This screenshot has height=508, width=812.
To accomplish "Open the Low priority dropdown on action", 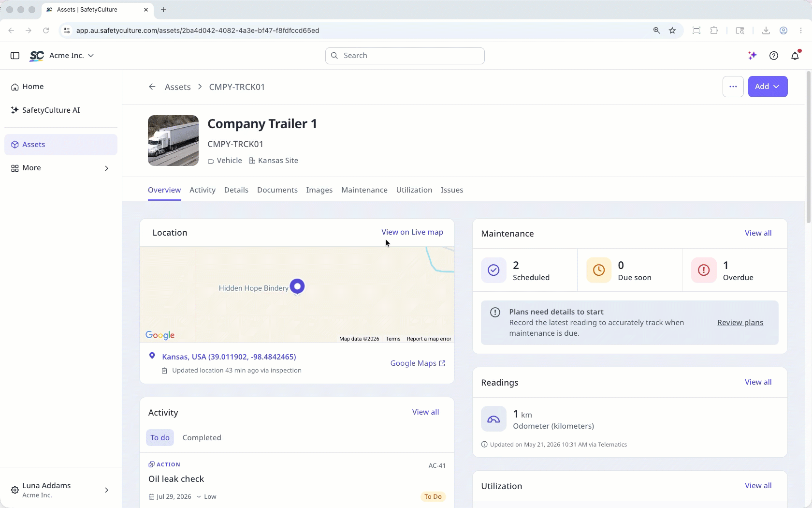I will point(206,497).
